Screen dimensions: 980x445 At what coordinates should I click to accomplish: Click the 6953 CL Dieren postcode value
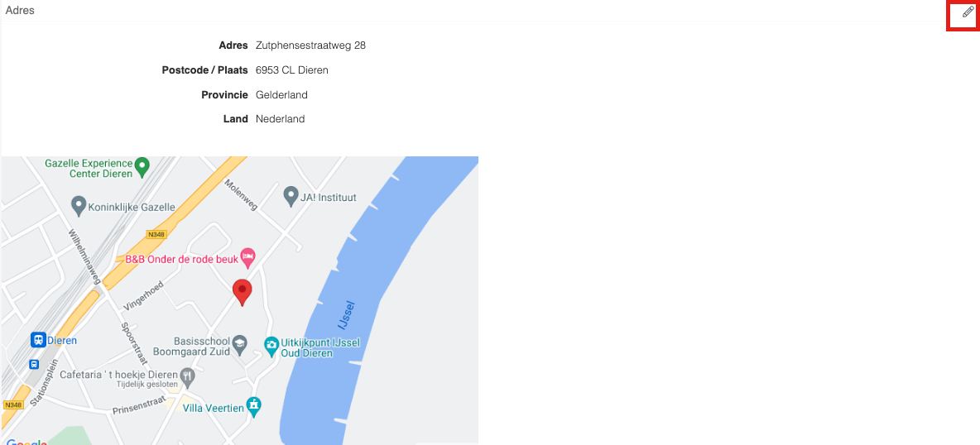292,70
